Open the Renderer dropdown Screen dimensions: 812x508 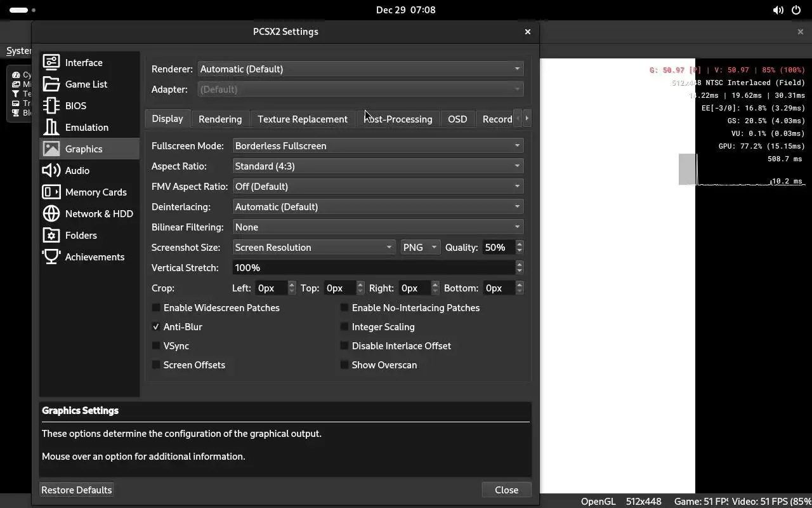click(360, 69)
